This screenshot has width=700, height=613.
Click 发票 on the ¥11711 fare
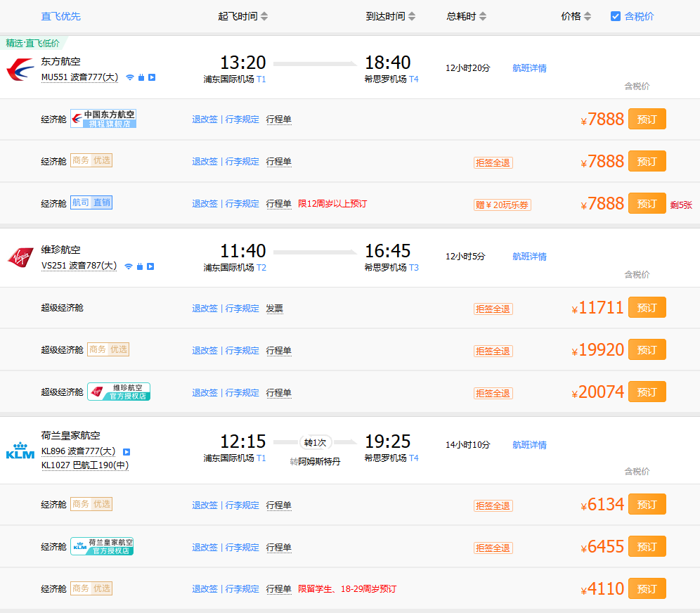(x=275, y=309)
